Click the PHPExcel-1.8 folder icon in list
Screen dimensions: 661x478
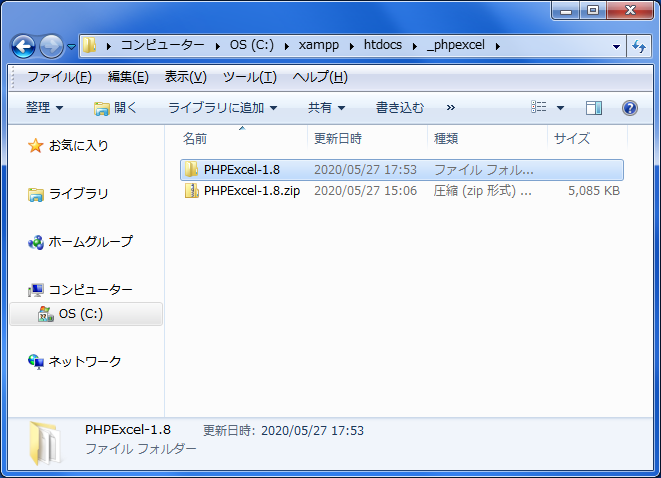192,169
